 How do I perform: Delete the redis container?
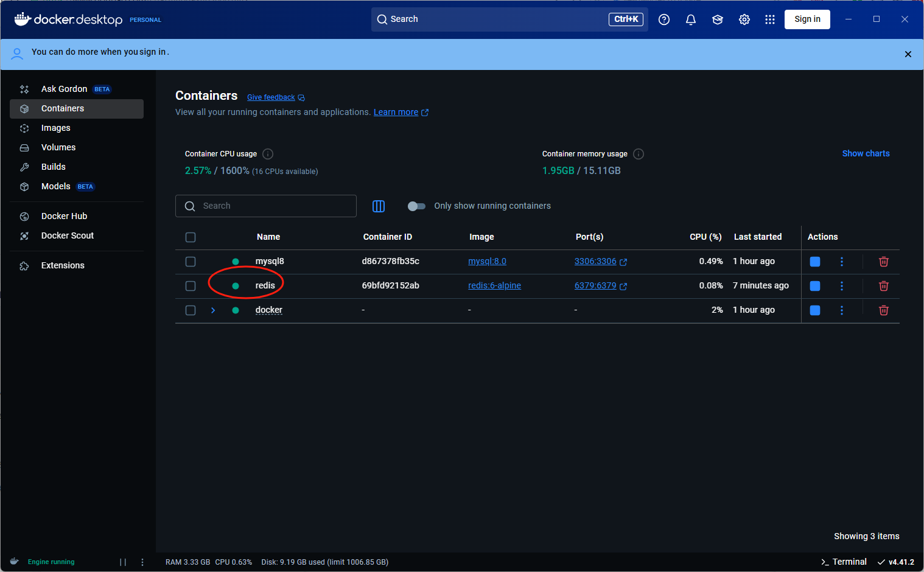pos(884,286)
